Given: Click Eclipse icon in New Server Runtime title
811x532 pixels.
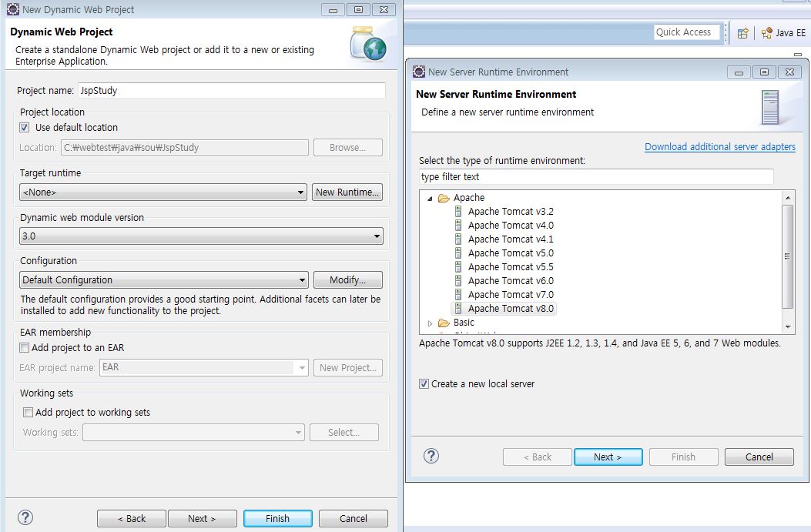Looking at the screenshot, I should tap(419, 72).
